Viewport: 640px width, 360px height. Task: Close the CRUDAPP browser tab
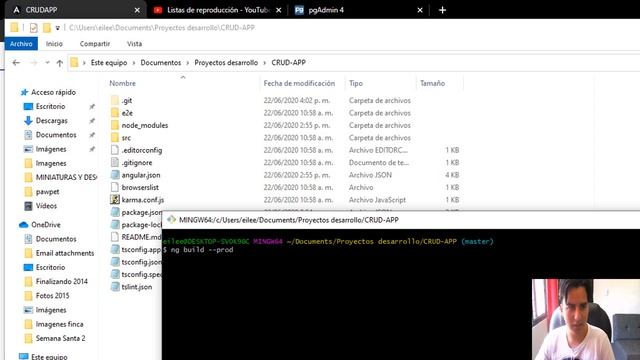click(137, 10)
